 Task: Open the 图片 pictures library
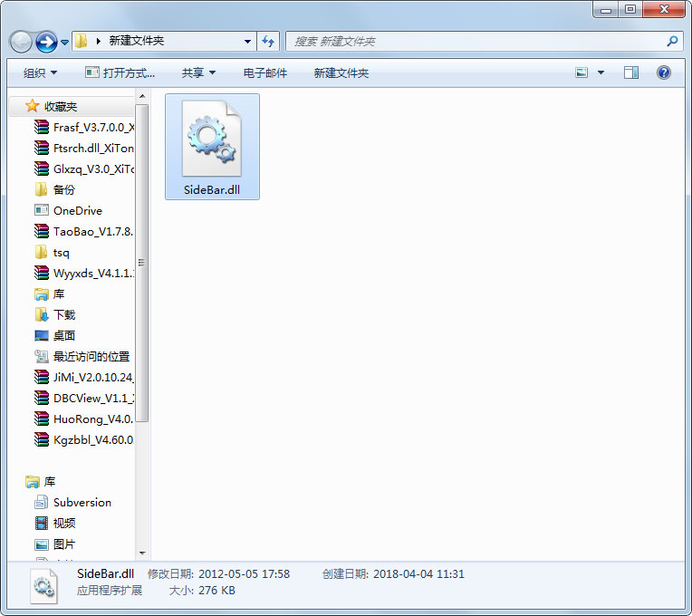pos(54,544)
